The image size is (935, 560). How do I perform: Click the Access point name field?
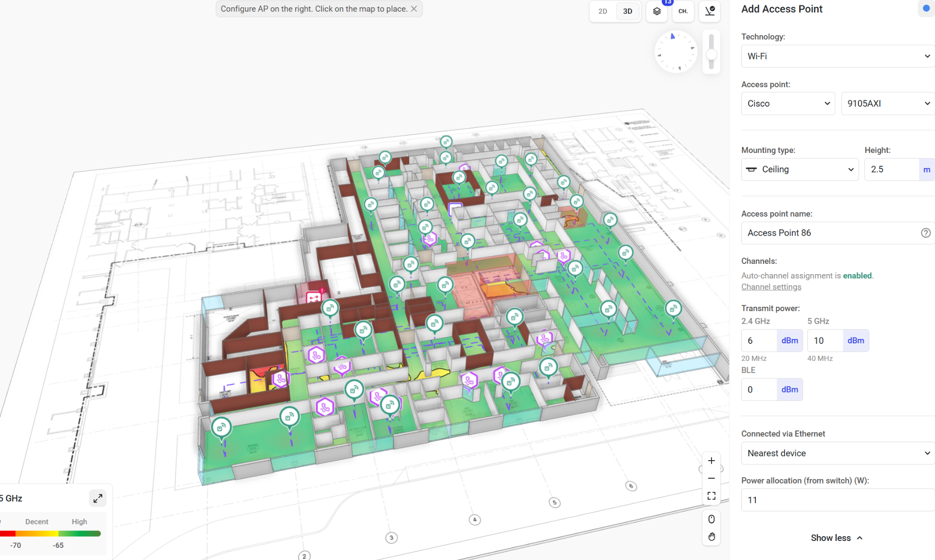[828, 233]
